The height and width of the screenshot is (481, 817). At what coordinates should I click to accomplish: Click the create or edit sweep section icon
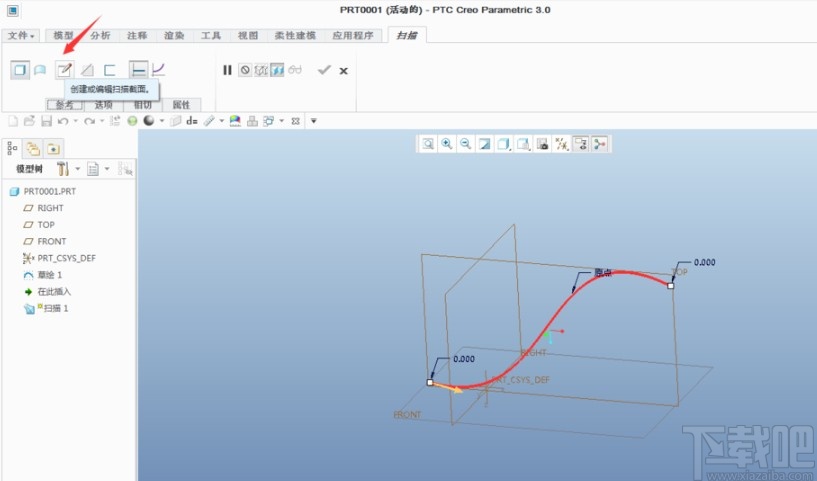64,70
